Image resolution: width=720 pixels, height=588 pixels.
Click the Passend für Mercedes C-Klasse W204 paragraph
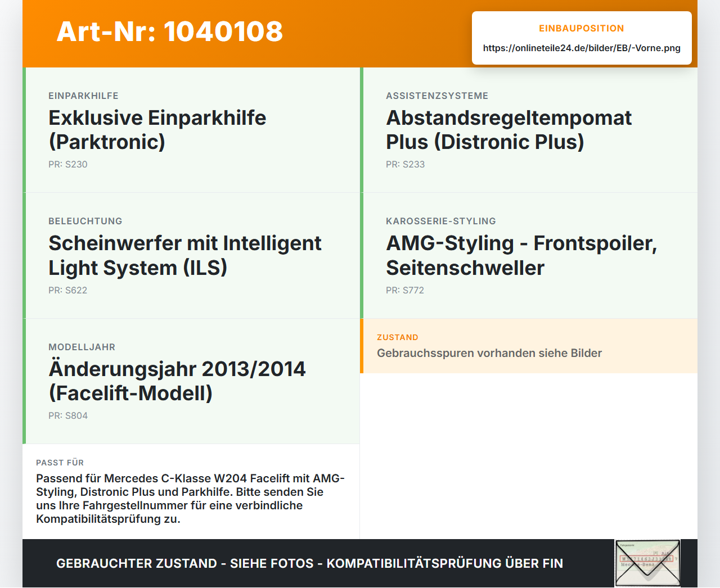click(x=191, y=499)
